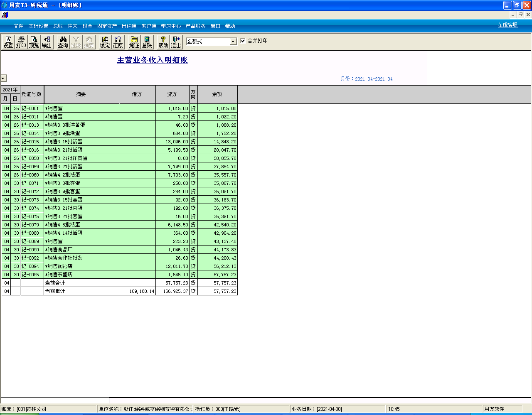Click summary *销售东盛店

(x=81, y=275)
